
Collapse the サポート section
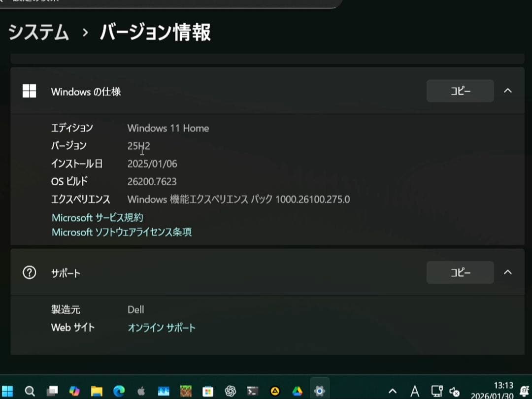click(507, 272)
